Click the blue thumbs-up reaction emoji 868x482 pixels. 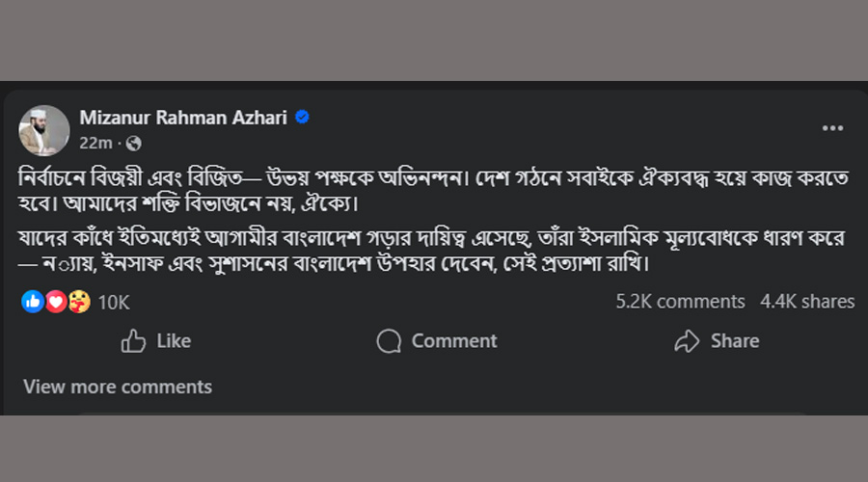click(x=32, y=302)
